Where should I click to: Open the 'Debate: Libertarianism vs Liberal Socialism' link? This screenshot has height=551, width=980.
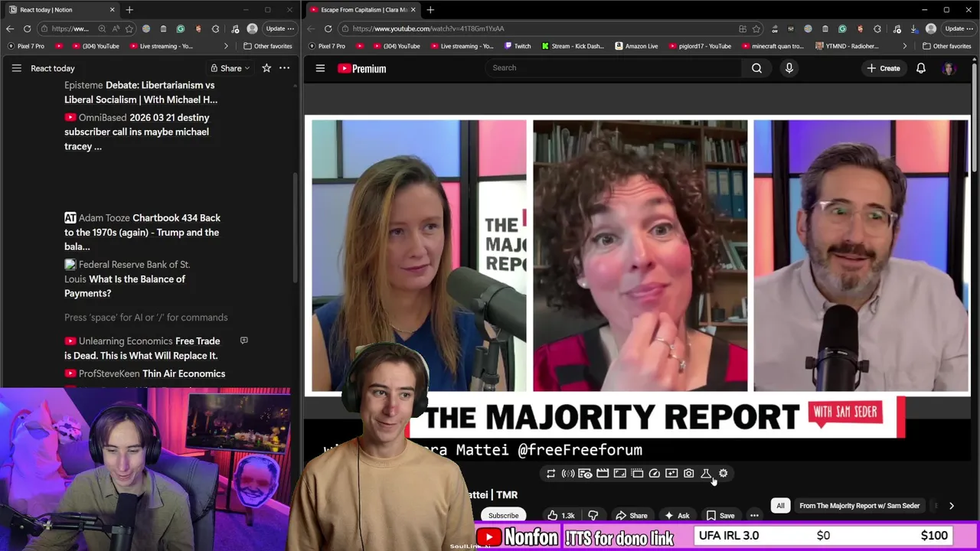141,93
